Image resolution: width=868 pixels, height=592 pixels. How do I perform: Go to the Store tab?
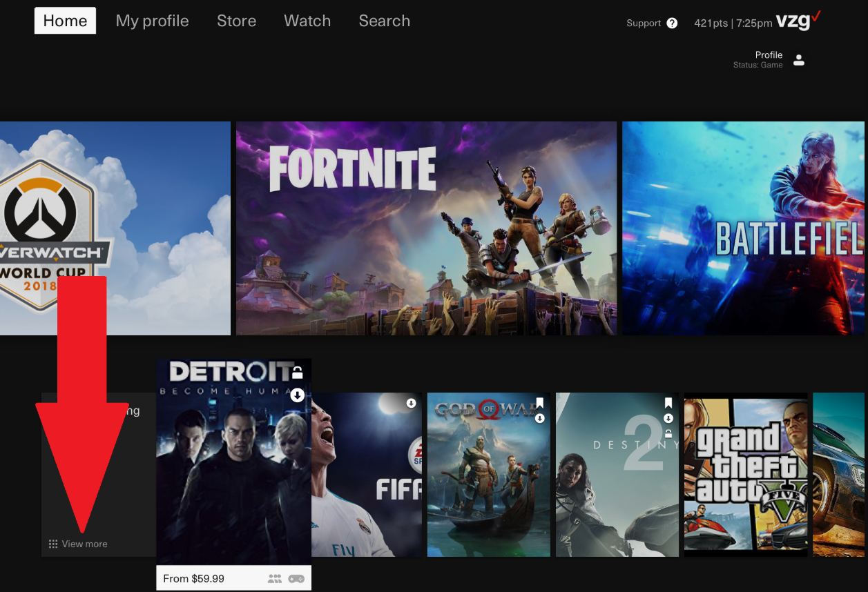(x=236, y=21)
